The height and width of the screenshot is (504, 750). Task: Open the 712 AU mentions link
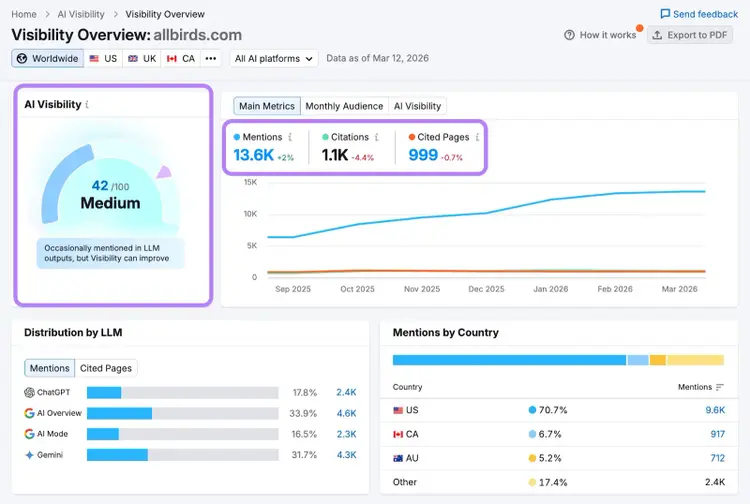717,458
